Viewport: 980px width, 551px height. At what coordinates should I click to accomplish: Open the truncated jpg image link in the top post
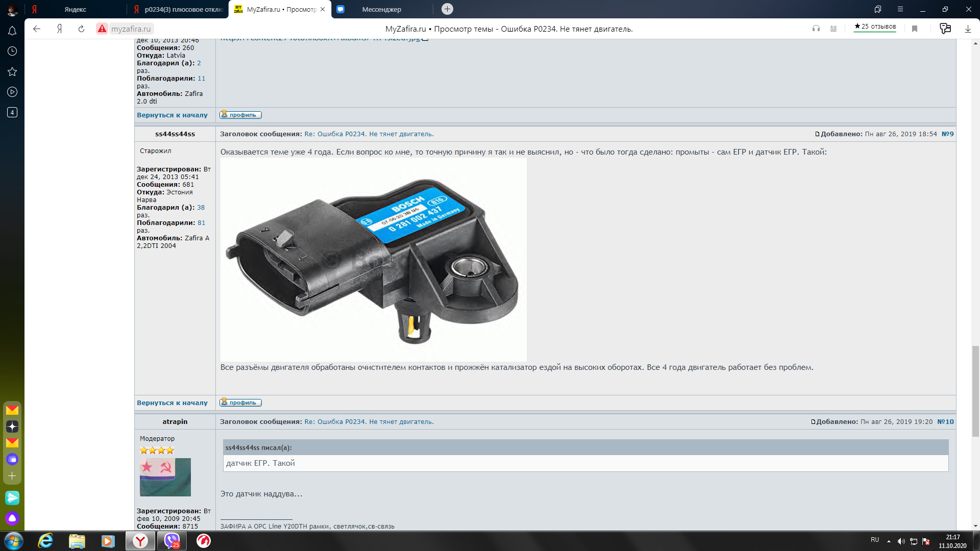click(x=324, y=39)
